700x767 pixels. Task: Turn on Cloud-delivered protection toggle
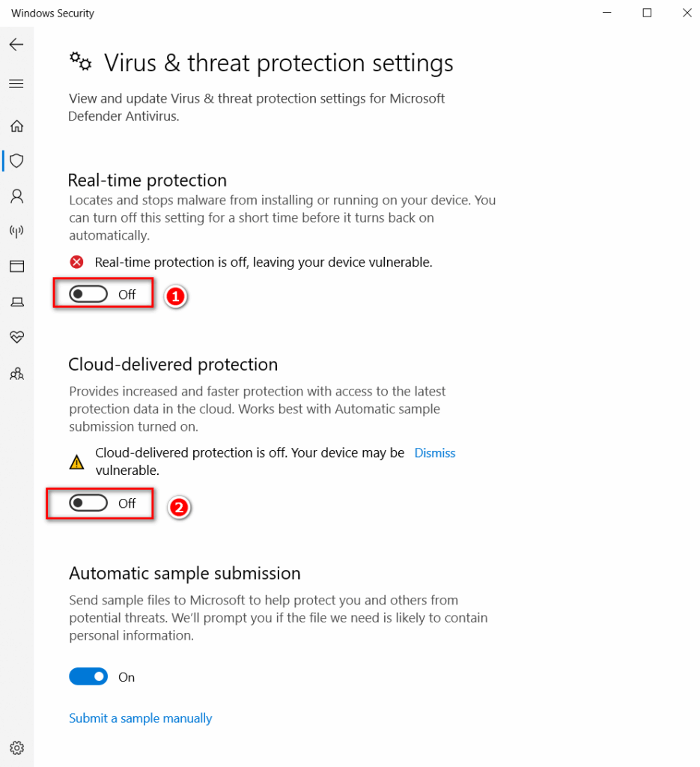(88, 503)
